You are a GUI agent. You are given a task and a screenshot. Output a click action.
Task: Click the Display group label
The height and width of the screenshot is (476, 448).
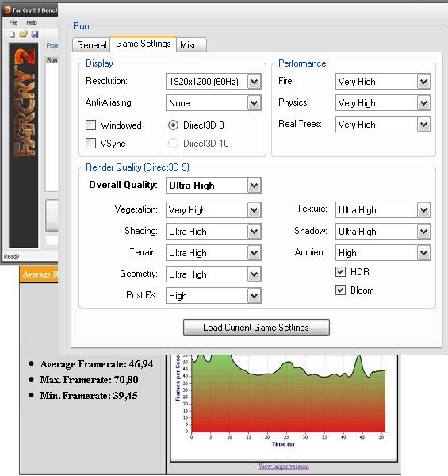[99, 63]
